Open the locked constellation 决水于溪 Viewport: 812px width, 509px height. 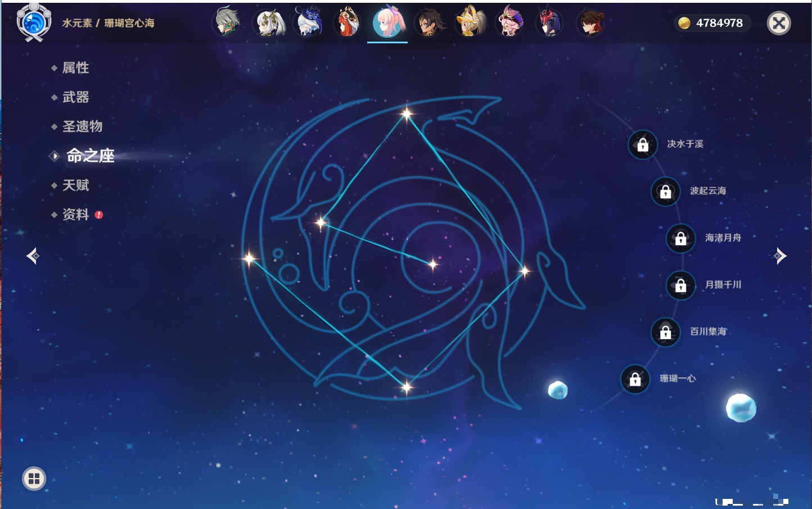click(x=643, y=145)
